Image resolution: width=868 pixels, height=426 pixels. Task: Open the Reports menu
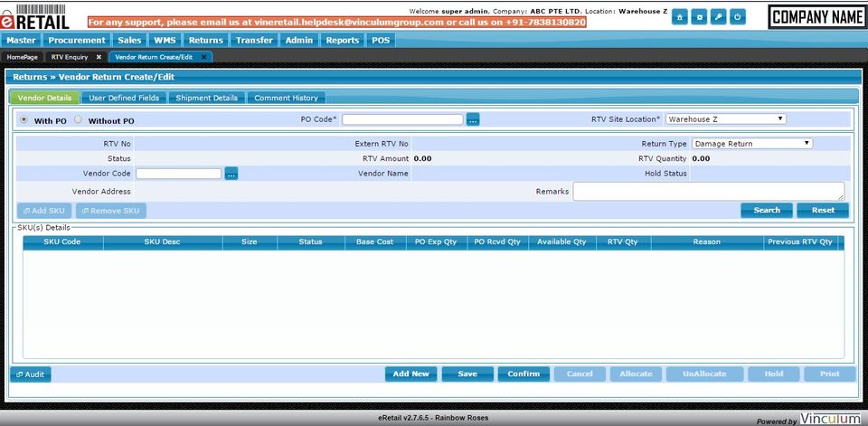tap(343, 41)
